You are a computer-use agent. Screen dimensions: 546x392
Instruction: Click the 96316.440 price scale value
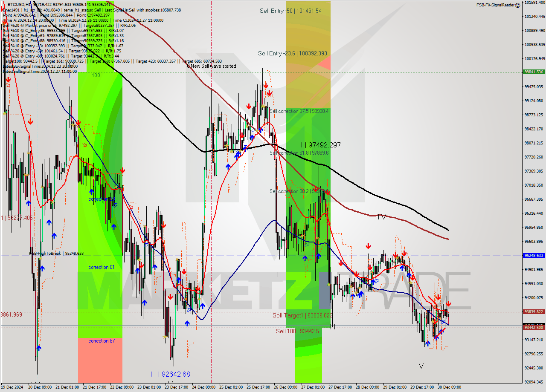[534, 213]
